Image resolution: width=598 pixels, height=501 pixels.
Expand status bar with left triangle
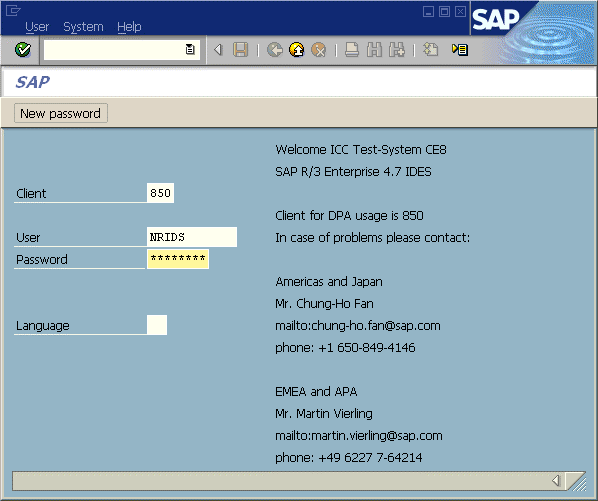(556, 480)
